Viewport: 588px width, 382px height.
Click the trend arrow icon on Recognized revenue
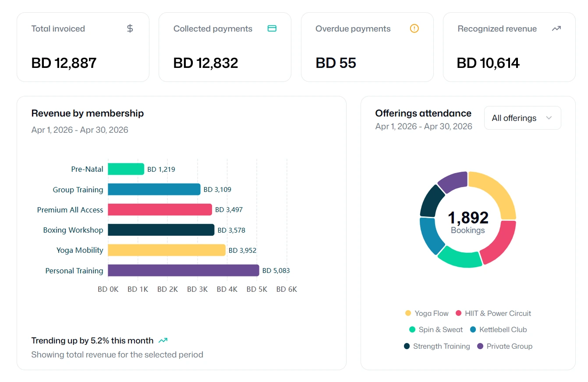[556, 28]
